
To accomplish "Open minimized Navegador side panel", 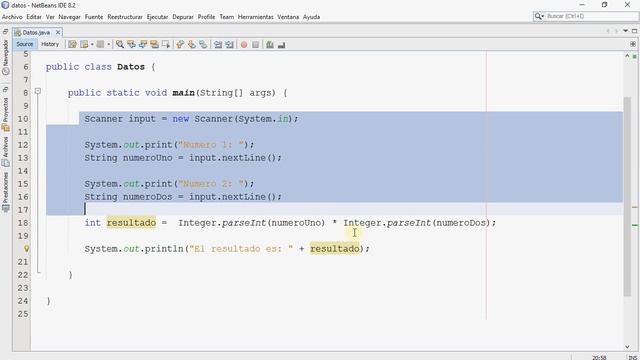I will tap(6, 57).
